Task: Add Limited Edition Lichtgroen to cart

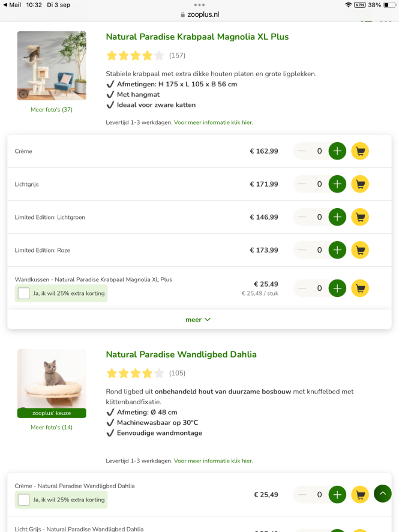Action: [x=360, y=217]
